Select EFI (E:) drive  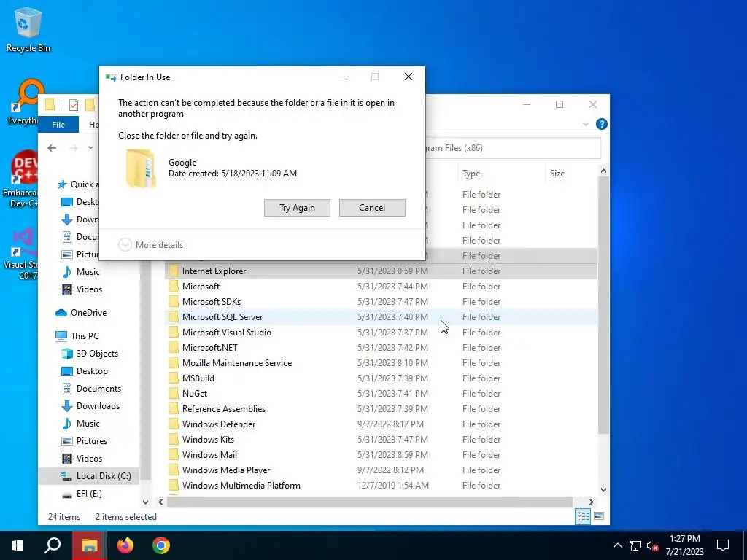[x=89, y=494]
